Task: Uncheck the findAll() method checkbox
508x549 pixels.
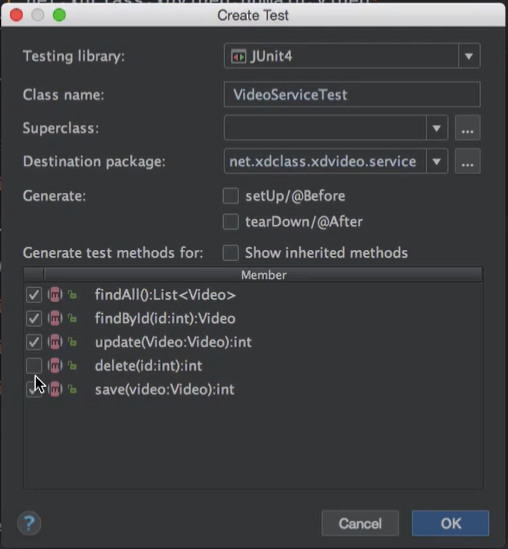Action: point(34,295)
